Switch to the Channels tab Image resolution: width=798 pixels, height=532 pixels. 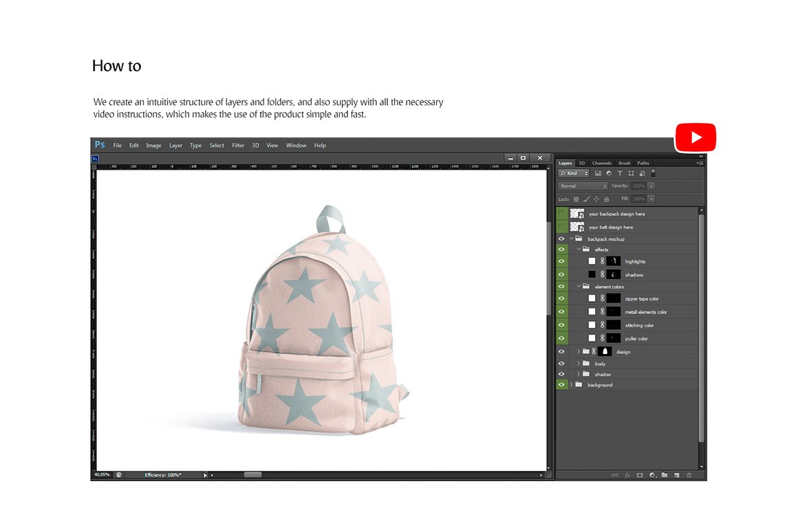click(601, 163)
